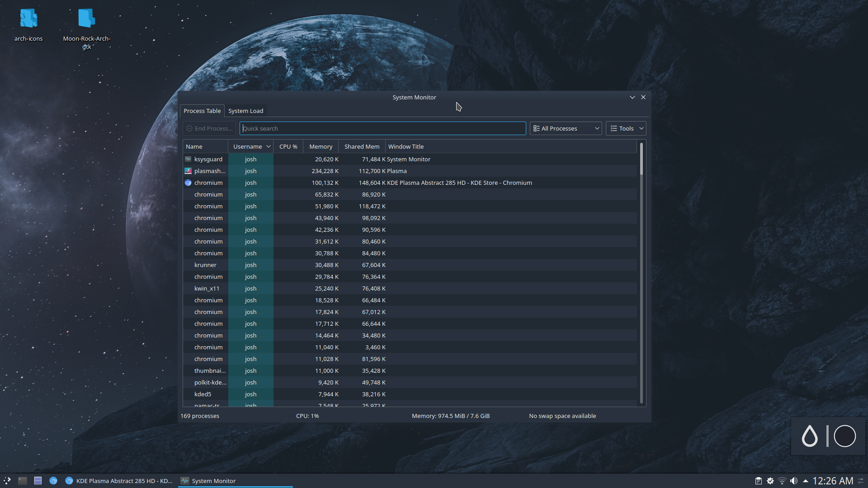Open the clipboard manager in the system tray
Image resolution: width=868 pixels, height=488 pixels.
click(x=758, y=481)
